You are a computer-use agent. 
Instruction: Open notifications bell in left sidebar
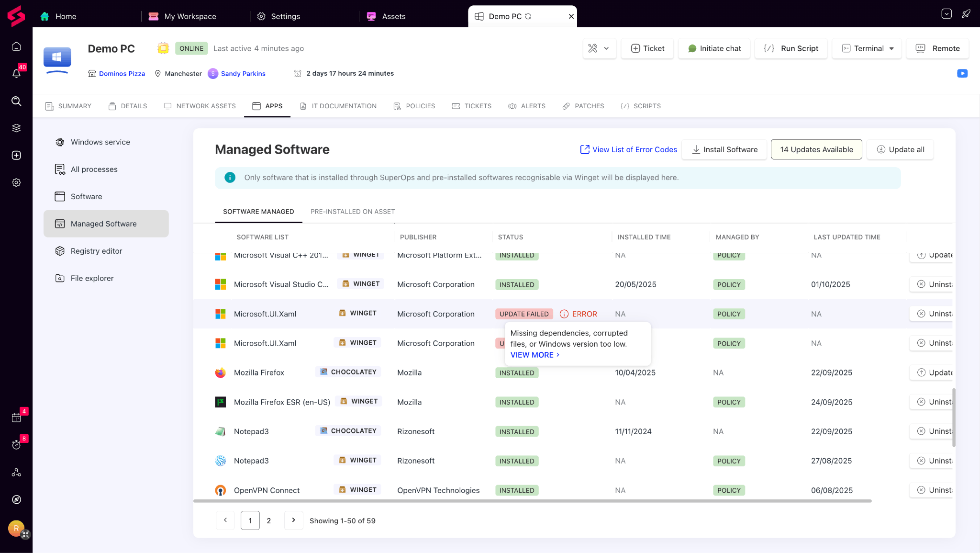coord(16,73)
